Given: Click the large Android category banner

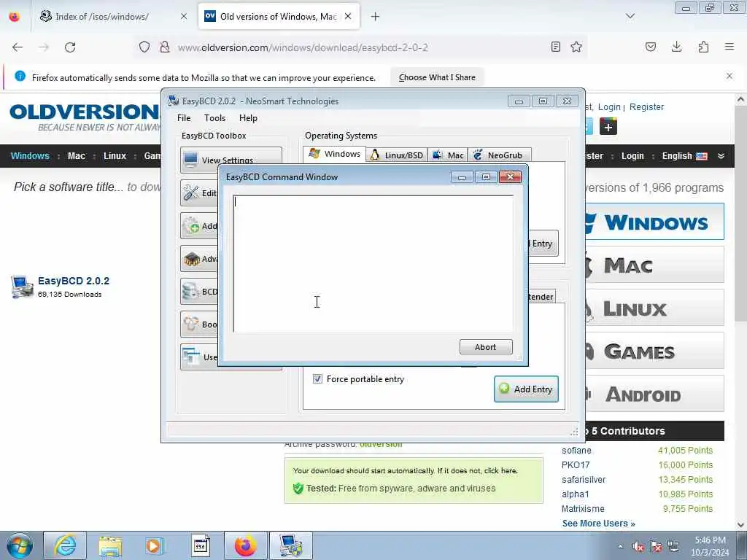Looking at the screenshot, I should tap(654, 394).
